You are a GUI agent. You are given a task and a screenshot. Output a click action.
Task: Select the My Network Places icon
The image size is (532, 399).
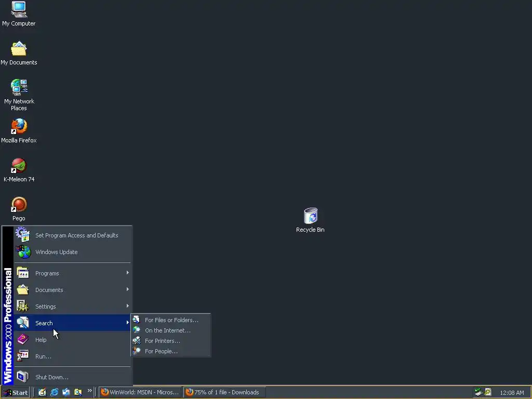coord(19,95)
